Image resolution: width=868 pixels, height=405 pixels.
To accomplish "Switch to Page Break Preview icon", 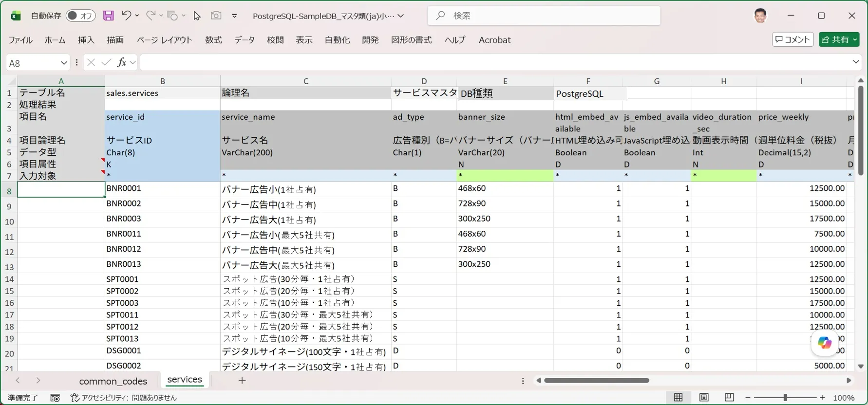I will click(x=729, y=397).
